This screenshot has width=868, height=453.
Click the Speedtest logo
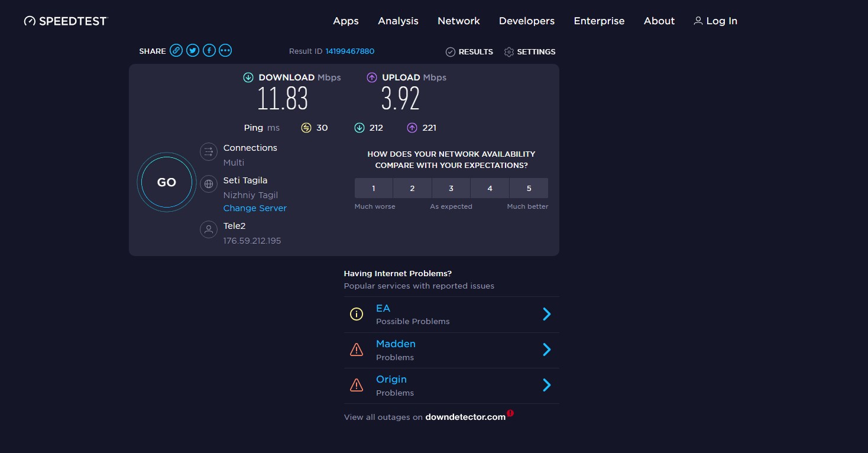click(66, 21)
